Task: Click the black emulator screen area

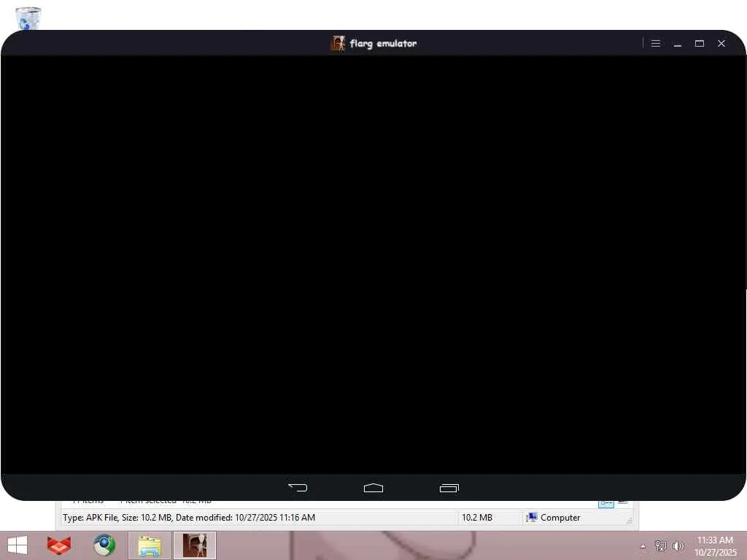Action: tap(373, 265)
